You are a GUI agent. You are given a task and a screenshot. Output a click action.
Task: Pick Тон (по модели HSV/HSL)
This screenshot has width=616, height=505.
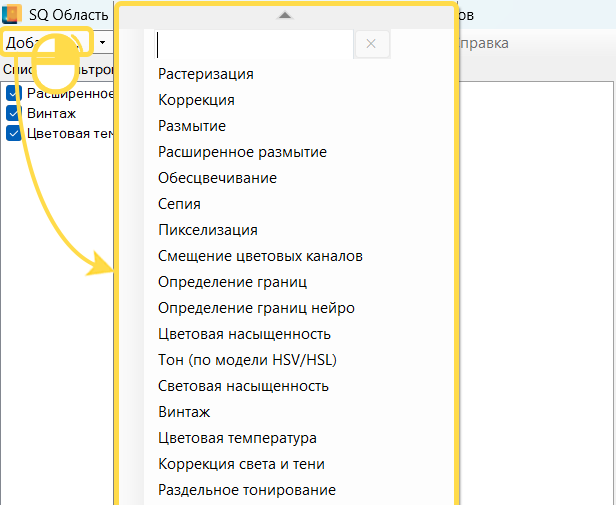[x=241, y=360]
